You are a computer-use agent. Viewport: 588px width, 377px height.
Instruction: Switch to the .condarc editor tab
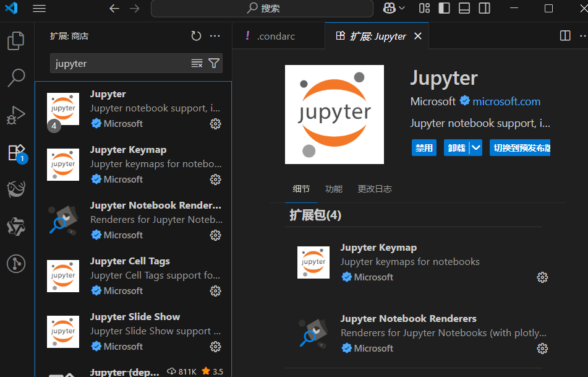[x=276, y=36]
